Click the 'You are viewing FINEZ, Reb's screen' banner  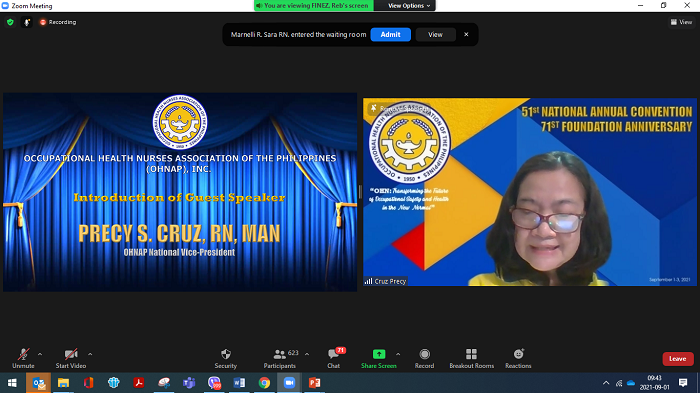click(313, 5)
